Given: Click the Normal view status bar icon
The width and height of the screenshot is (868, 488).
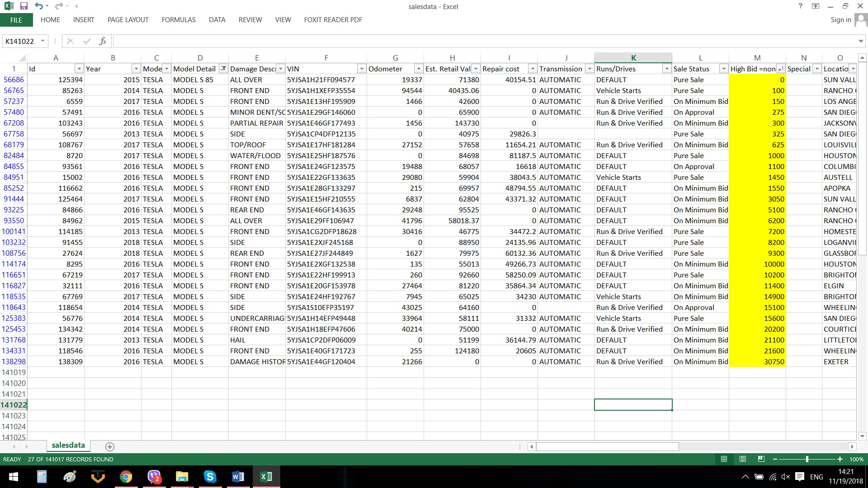Looking at the screenshot, I should pyautogui.click(x=724, y=459).
